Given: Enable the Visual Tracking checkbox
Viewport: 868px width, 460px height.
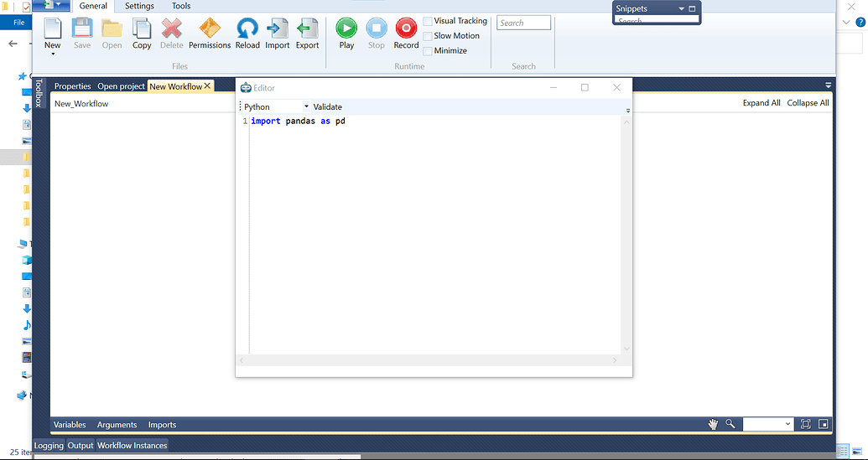Looking at the screenshot, I should pos(428,21).
